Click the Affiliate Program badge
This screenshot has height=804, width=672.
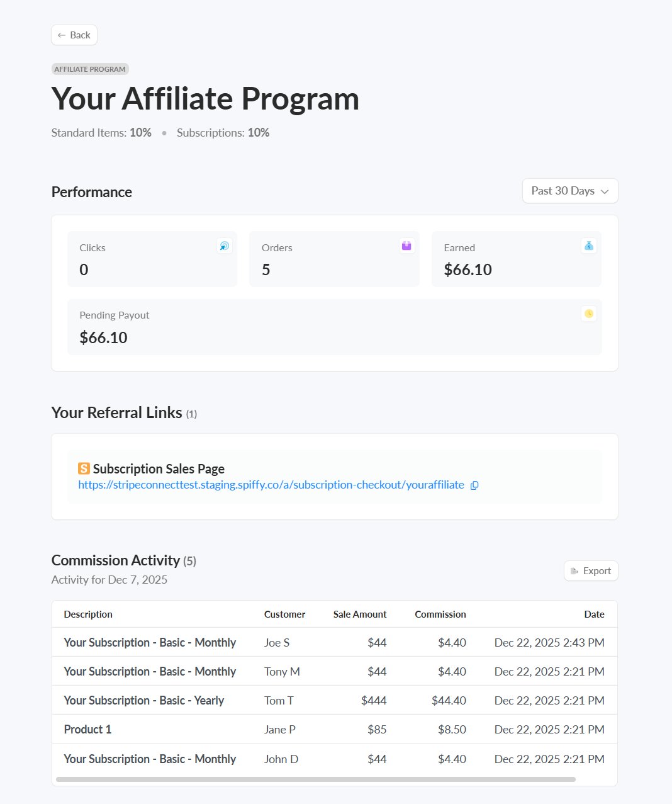90,69
